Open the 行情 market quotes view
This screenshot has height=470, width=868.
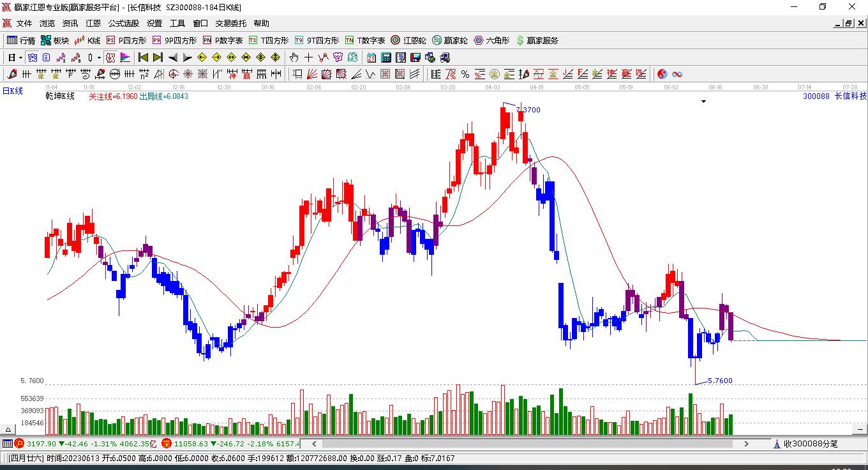point(21,40)
